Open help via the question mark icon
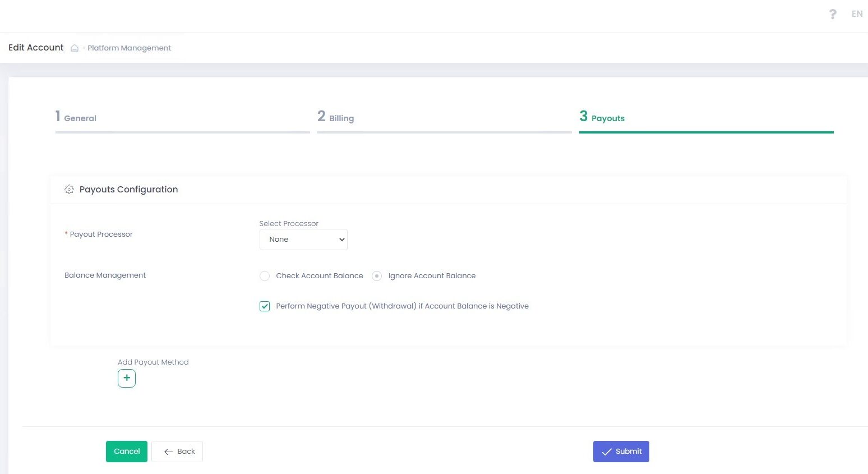This screenshot has height=474, width=868. click(x=833, y=14)
